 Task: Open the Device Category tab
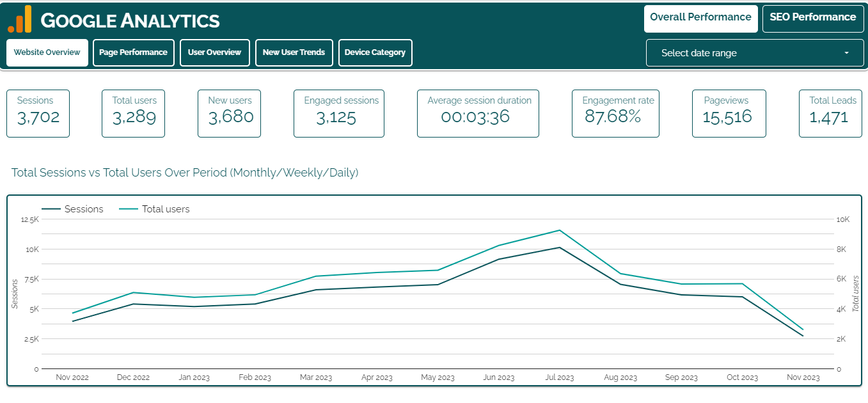[375, 52]
